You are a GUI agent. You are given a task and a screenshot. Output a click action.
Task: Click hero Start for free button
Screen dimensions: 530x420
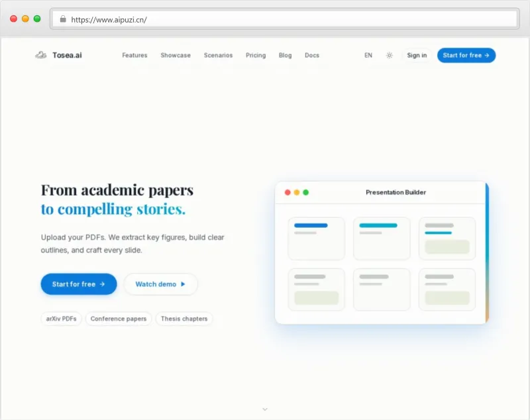[x=79, y=284]
